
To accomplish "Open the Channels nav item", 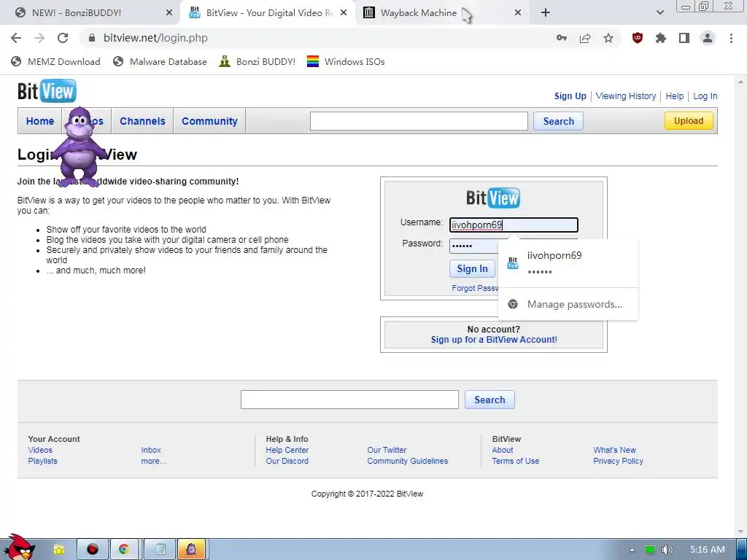I will [142, 121].
